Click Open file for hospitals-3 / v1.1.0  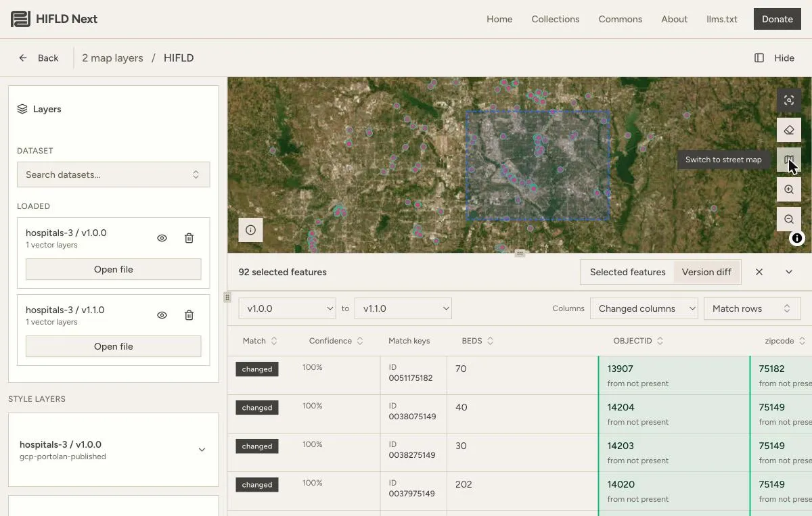pos(114,346)
